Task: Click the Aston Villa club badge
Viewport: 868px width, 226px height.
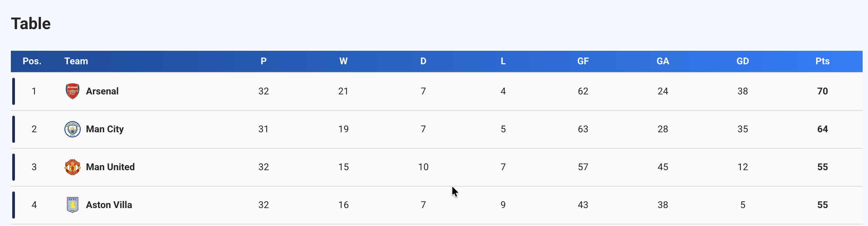Action: [72, 205]
